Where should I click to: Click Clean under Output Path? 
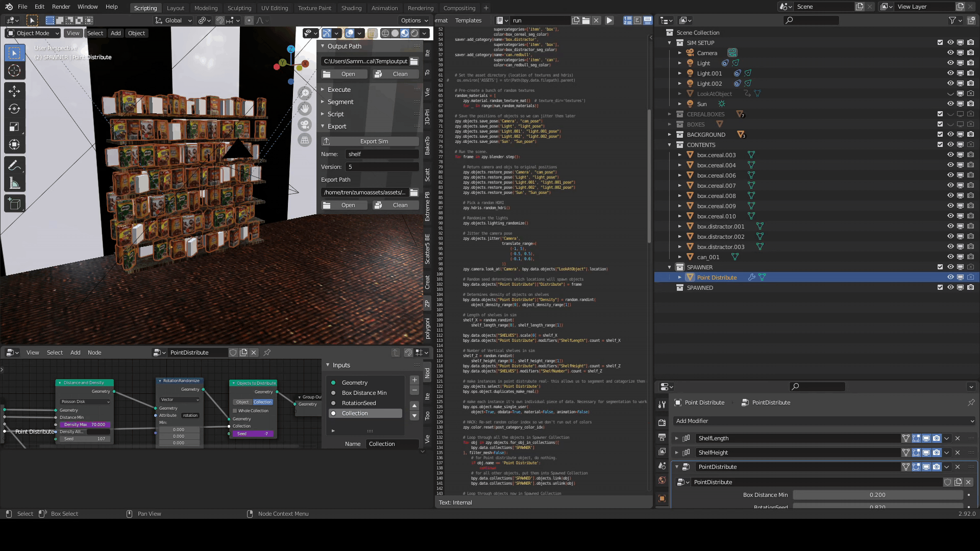pyautogui.click(x=396, y=74)
